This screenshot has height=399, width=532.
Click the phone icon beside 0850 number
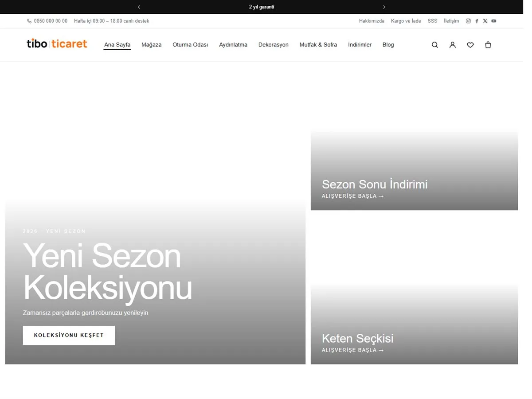[x=29, y=21]
